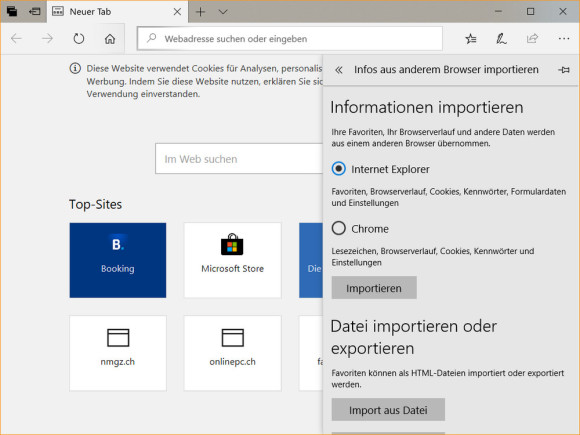This screenshot has width=580, height=435.
Task: Click the Import aus Datei button
Action: (x=388, y=409)
